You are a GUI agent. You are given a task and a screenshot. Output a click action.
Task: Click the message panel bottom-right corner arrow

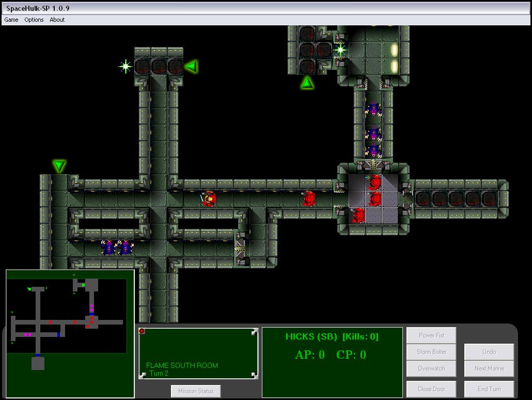[255, 375]
